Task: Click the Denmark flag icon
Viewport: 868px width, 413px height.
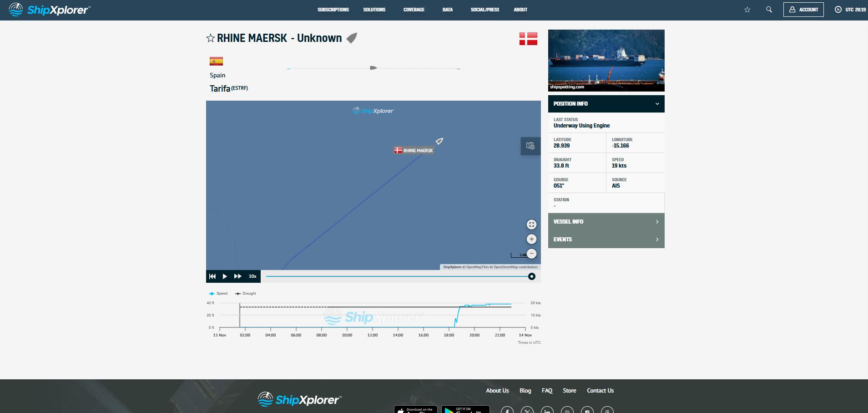Action: (528, 39)
